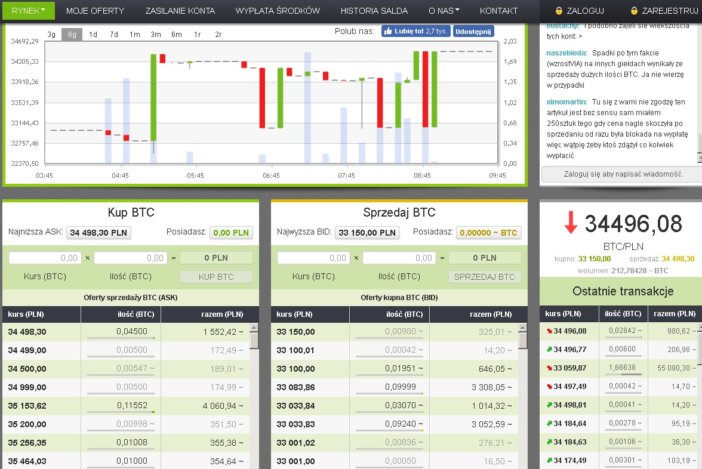Click bid offer row 33 150,00
Screen dimensions: 702x469
pos(394,332)
